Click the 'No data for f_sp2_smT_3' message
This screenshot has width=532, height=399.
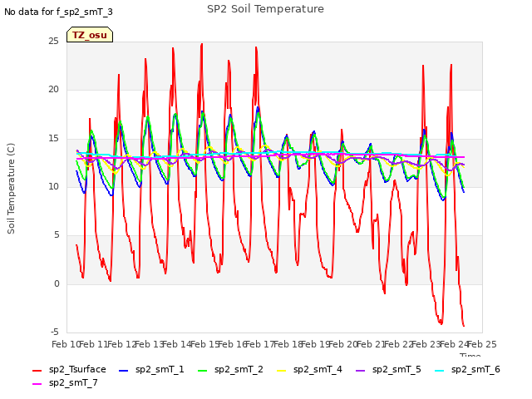click(x=58, y=12)
